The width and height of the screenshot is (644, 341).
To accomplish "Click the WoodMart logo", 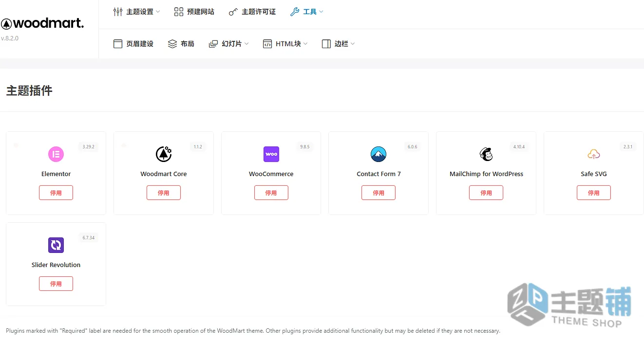I will 42,23.
